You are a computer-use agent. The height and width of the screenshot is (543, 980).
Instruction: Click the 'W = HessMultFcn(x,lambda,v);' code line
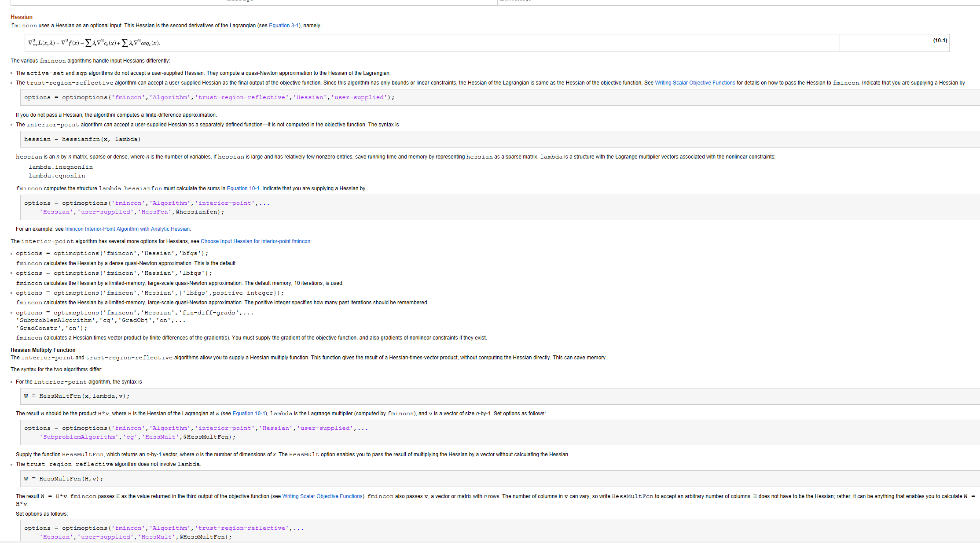(x=77, y=396)
